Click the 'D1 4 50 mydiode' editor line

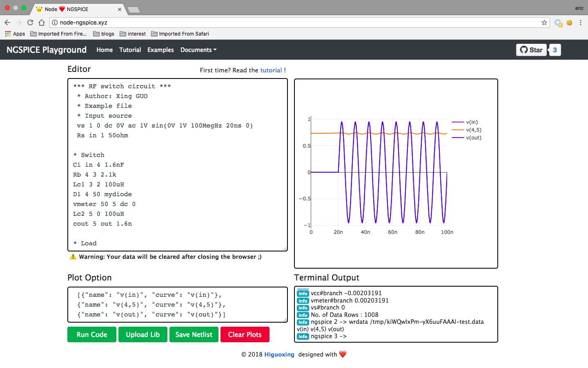[x=102, y=194]
